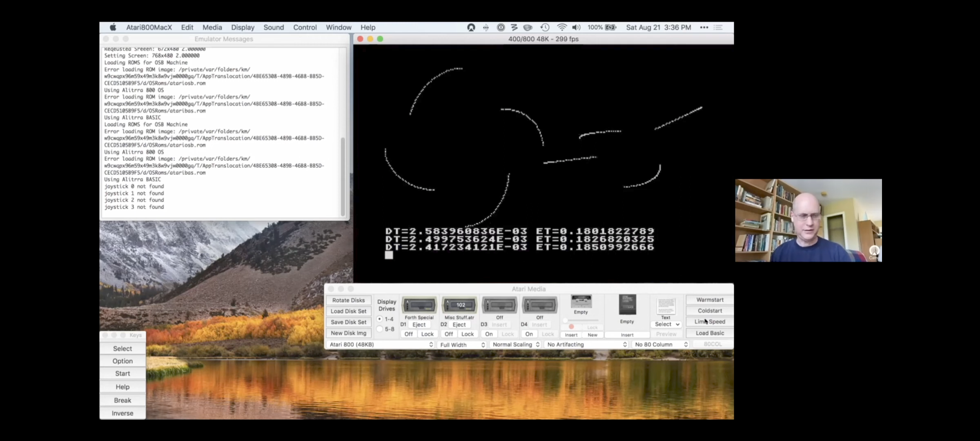Select Display Drives 1-4 radio button

380,319
